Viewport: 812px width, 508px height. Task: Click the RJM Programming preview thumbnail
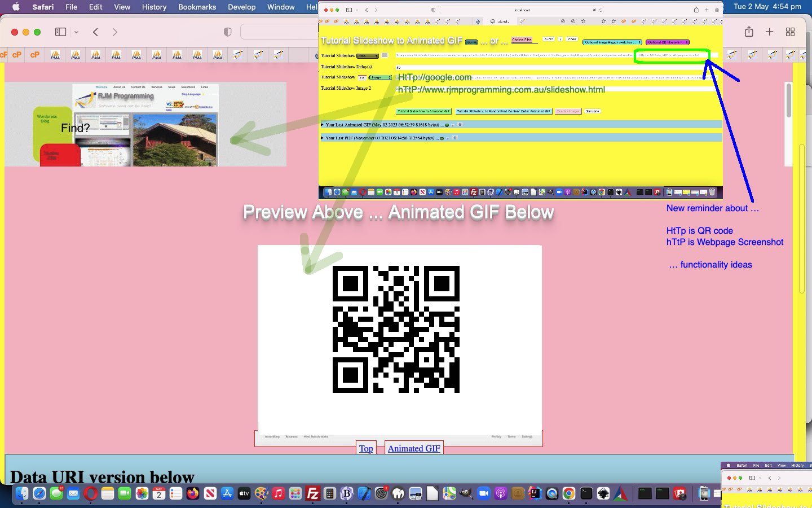click(145, 124)
